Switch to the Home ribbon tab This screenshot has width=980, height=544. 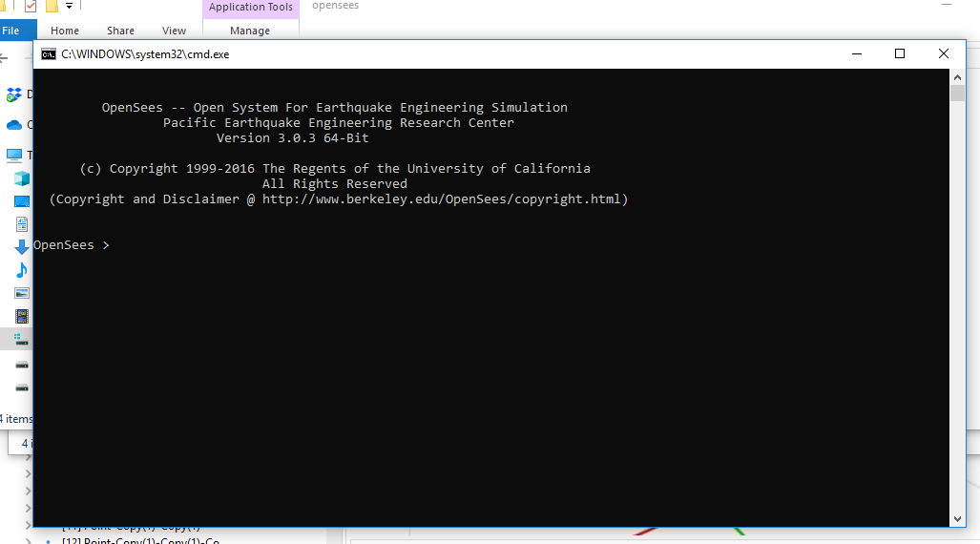[x=65, y=30]
